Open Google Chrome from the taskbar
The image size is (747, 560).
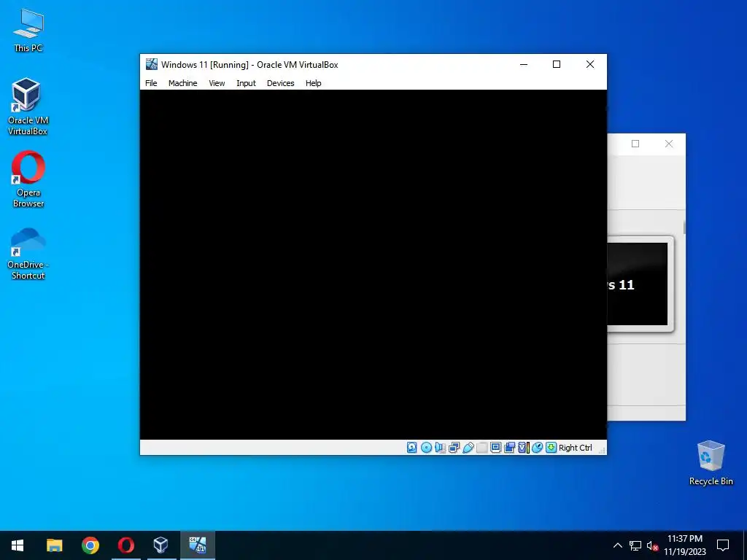click(x=90, y=545)
